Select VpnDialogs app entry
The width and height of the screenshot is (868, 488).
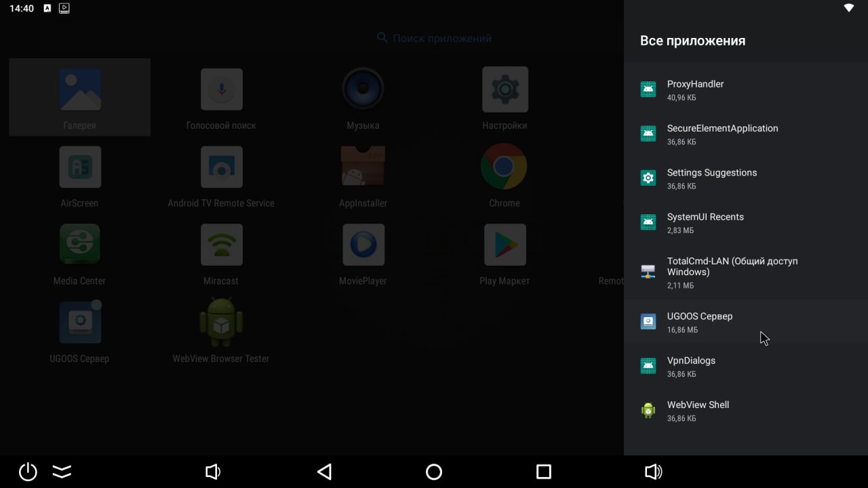coord(746,366)
